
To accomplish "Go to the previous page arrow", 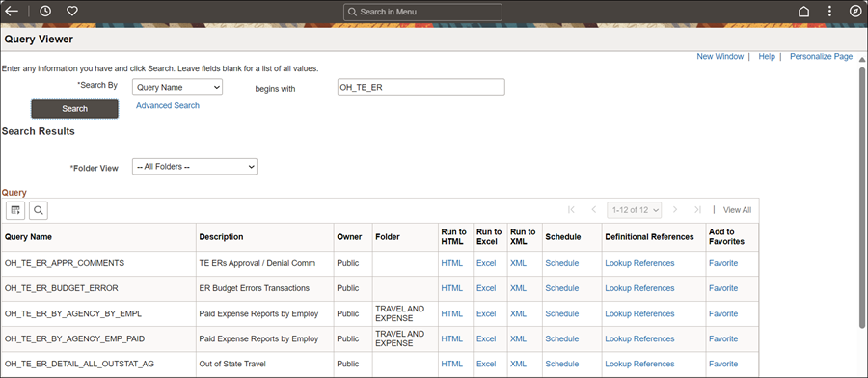I will click(x=593, y=210).
